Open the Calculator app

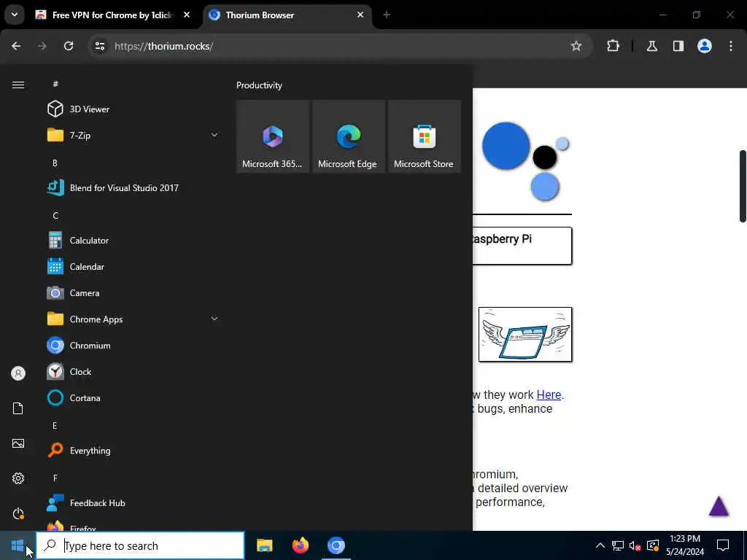click(x=133, y=241)
